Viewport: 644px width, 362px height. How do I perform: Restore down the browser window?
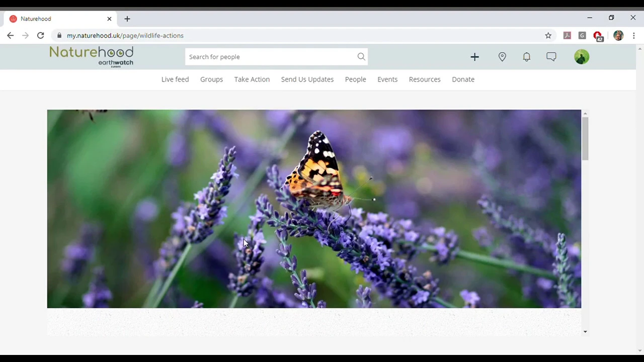tap(611, 18)
